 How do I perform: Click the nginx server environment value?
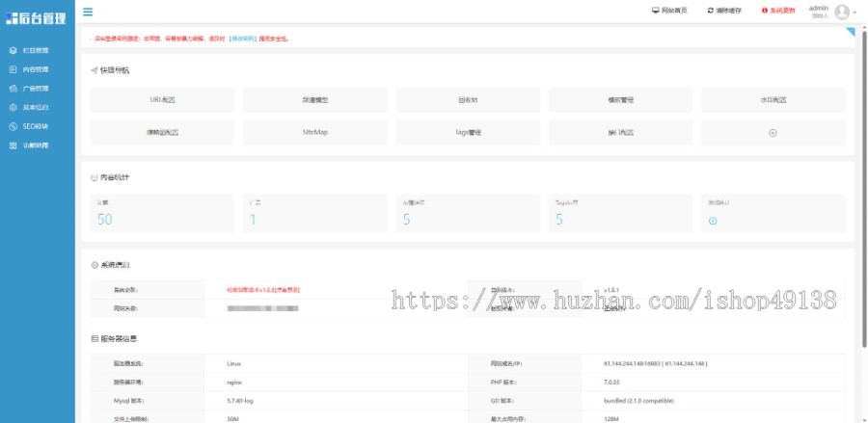(234, 383)
